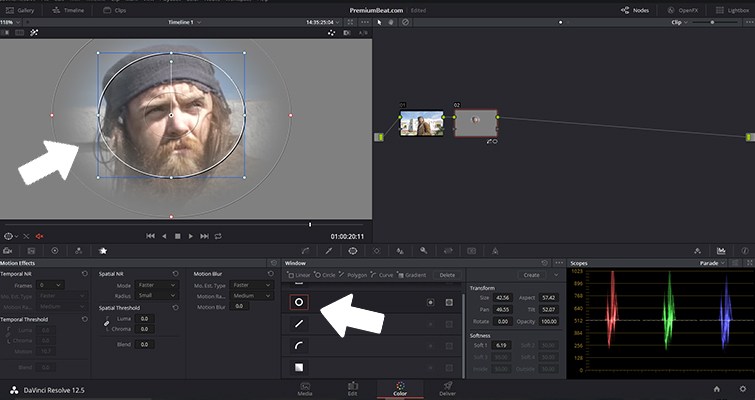Image resolution: width=755 pixels, height=400 pixels.
Task: Open the Gallery panel
Action: click(21, 9)
